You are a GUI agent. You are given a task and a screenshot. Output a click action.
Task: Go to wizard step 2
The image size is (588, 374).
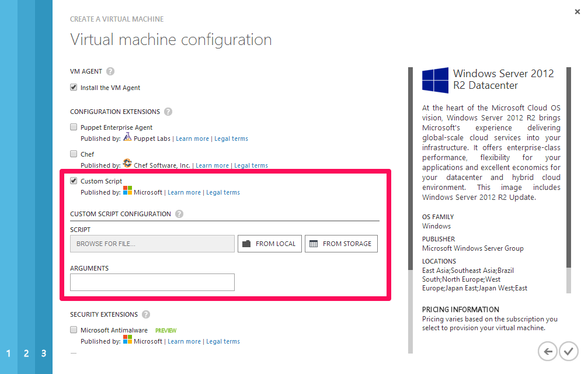[x=26, y=354]
